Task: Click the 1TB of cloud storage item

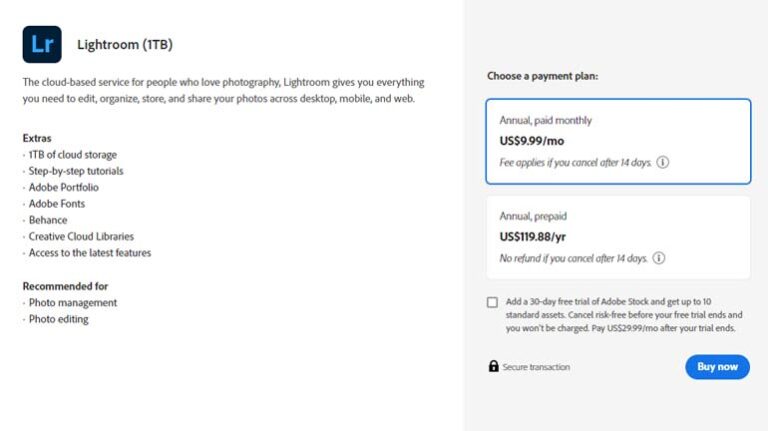Action: click(x=72, y=155)
